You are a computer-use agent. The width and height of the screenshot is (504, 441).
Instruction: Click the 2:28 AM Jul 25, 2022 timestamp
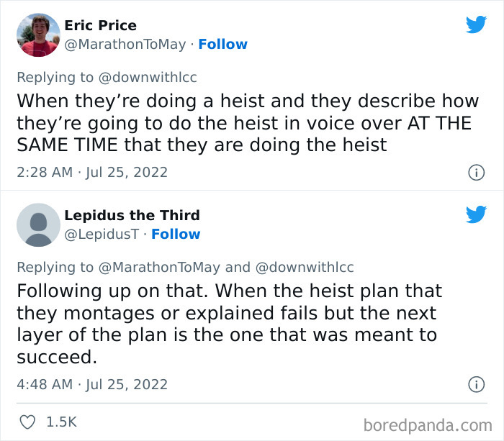(x=92, y=172)
